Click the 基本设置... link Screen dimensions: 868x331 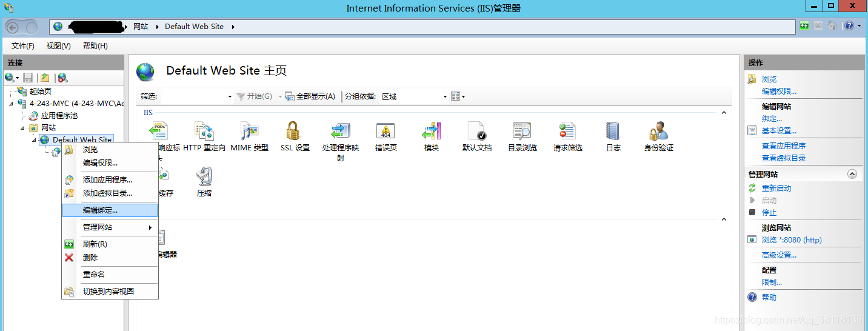click(x=779, y=131)
